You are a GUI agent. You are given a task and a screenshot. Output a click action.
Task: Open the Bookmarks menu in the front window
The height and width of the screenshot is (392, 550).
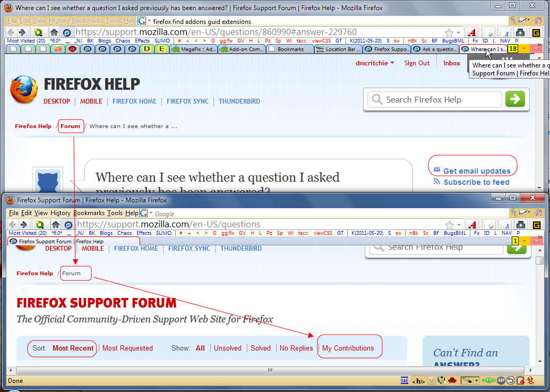click(89, 213)
